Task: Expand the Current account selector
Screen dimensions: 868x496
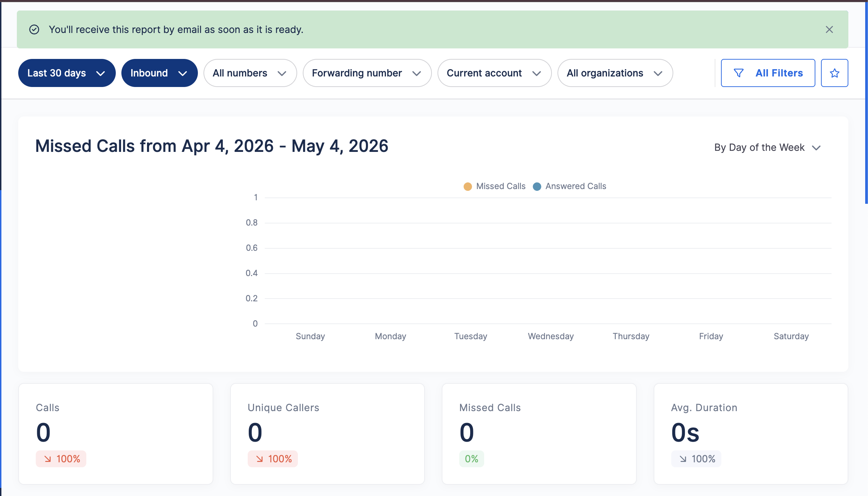Action: (x=494, y=73)
